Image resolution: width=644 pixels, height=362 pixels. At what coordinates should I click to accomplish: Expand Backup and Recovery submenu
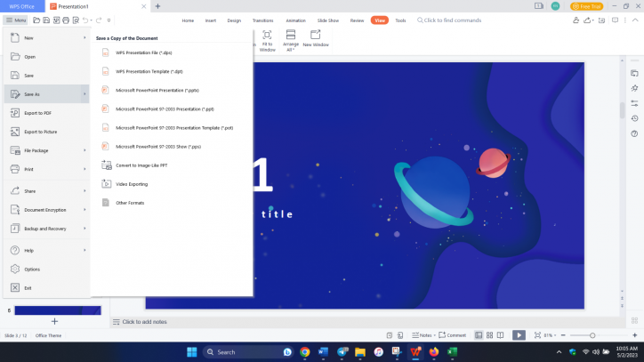coord(46,229)
